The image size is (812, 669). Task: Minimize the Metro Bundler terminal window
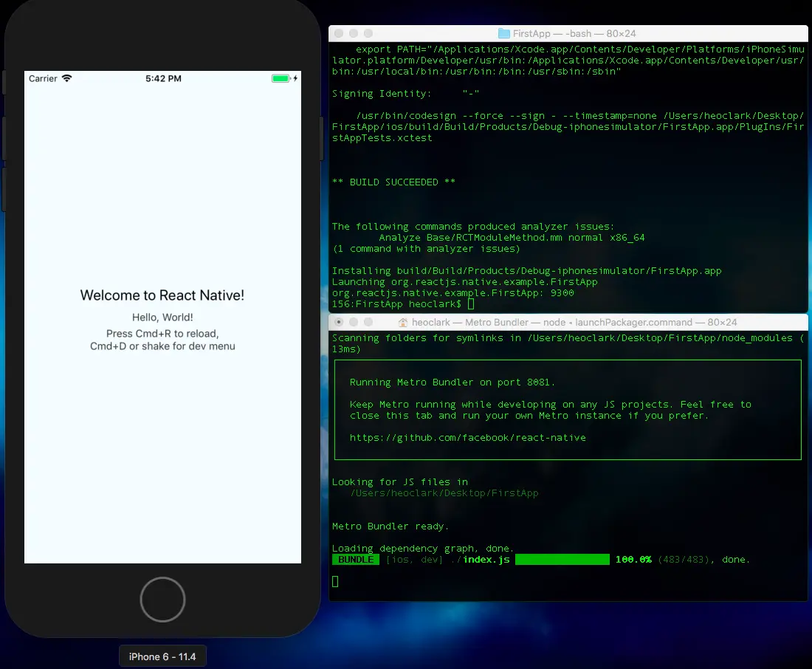[x=354, y=322]
